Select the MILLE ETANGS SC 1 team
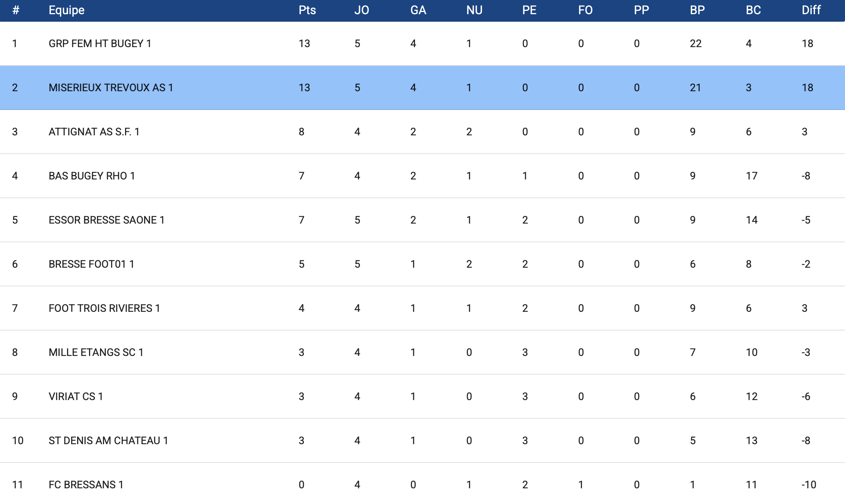Viewport: 845px width, 504px height. click(x=96, y=353)
